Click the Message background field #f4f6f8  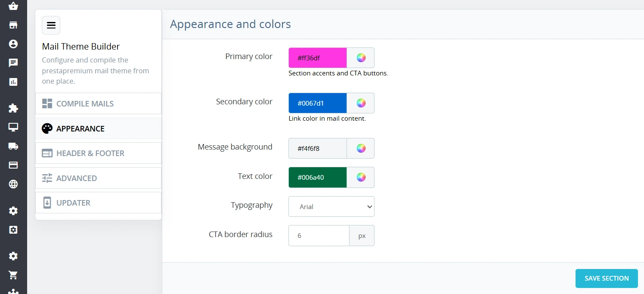318,148
